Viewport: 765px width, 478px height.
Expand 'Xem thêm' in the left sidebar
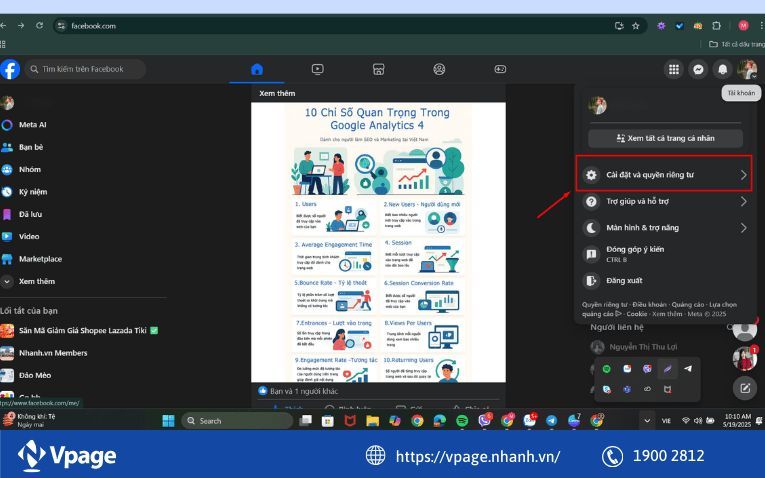37,281
